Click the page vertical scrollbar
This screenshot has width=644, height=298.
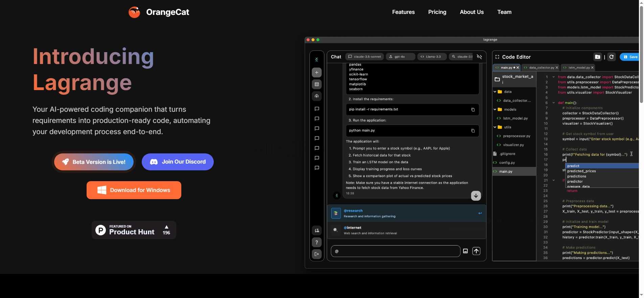point(641,54)
